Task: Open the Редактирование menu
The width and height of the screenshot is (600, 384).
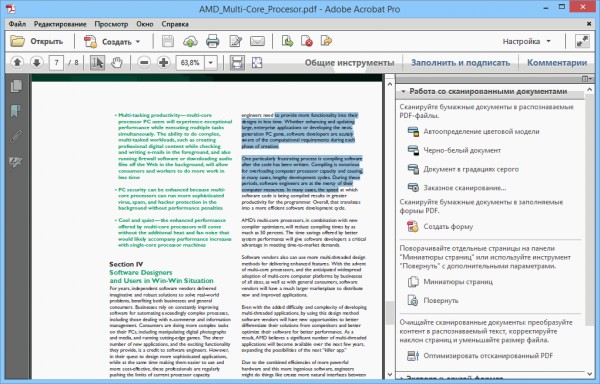Action: [x=60, y=24]
